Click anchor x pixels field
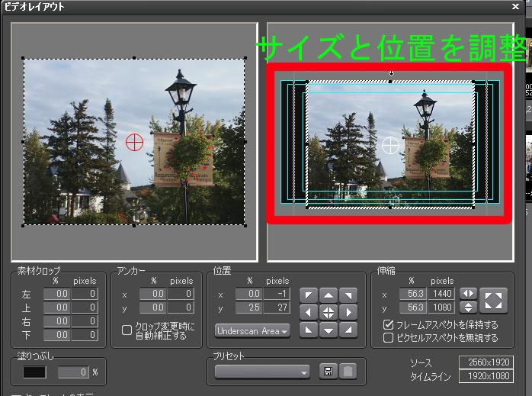 click(x=181, y=294)
